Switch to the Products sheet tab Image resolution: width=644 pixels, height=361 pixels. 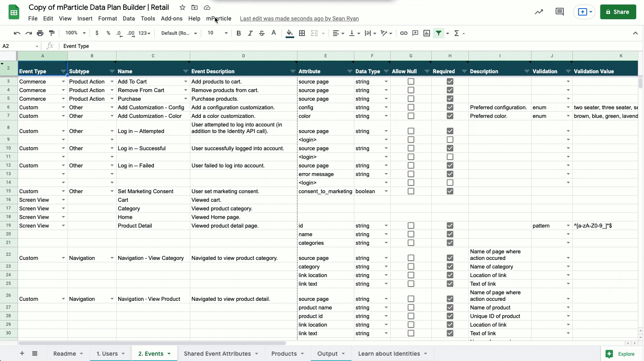[x=284, y=354]
